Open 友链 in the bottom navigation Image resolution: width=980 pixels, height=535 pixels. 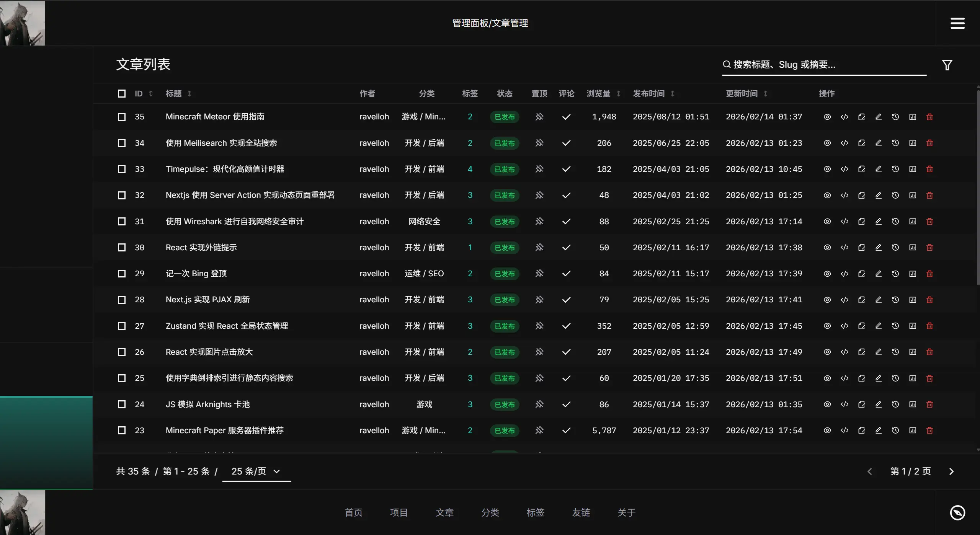pyautogui.click(x=581, y=512)
